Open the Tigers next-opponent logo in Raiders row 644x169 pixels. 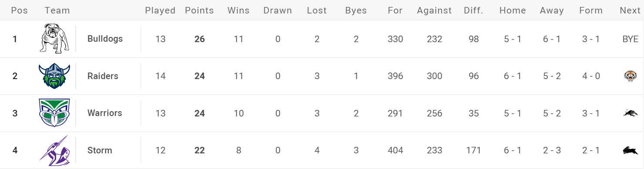[x=630, y=76]
